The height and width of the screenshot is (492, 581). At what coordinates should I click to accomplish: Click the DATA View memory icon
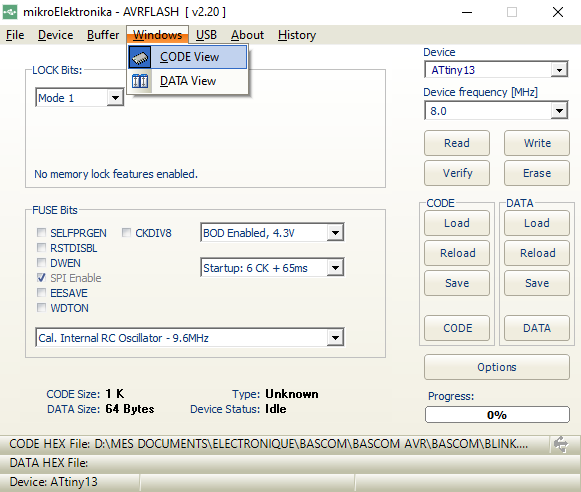tap(140, 81)
